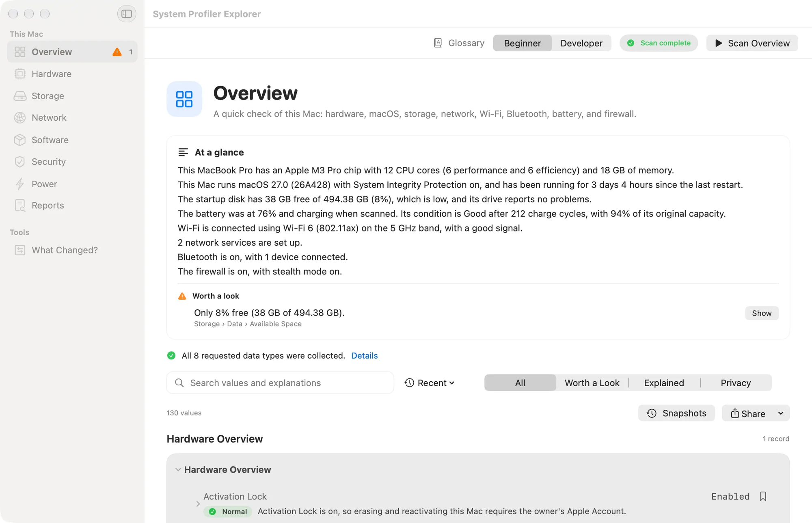Start the Scan Overview button
Screen dimensions: 812x523
point(752,43)
